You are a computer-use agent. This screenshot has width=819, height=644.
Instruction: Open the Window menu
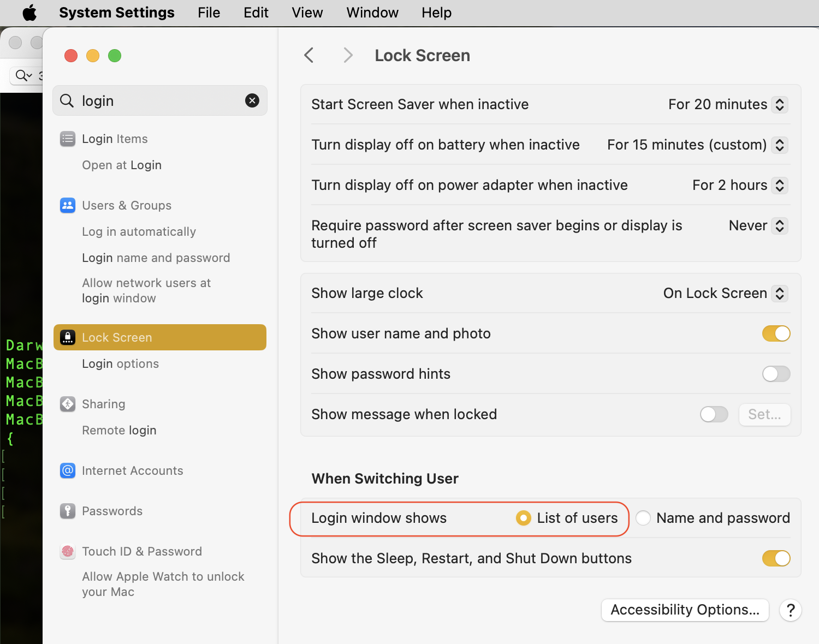coord(372,13)
